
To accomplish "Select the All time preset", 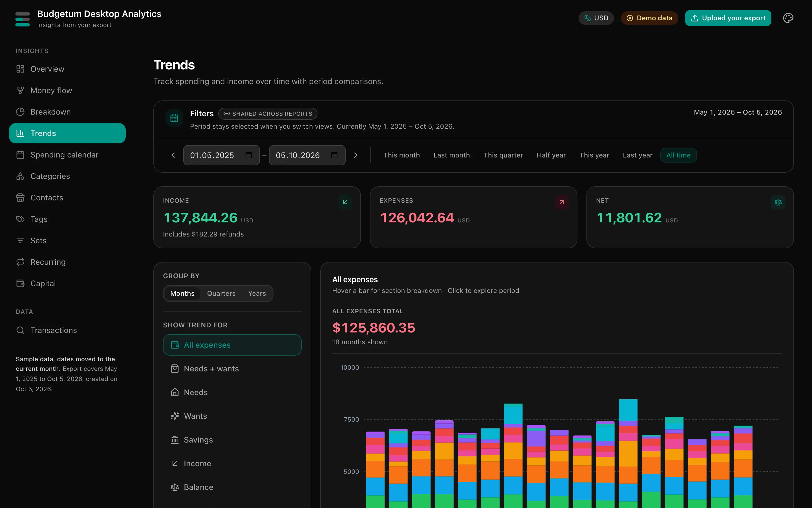I will [x=678, y=155].
